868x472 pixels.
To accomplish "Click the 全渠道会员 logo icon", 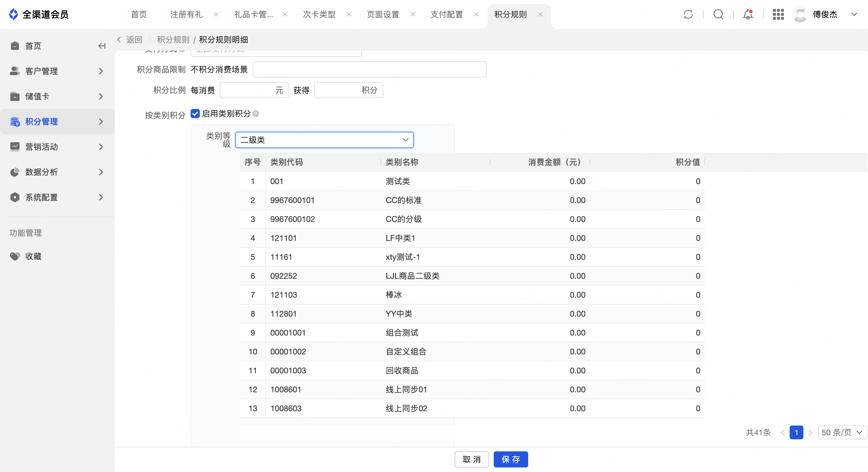I will (x=13, y=14).
